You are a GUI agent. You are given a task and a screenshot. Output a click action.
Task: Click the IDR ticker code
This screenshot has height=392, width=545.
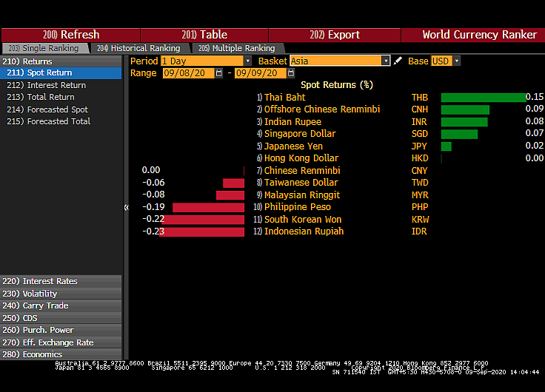[419, 232]
